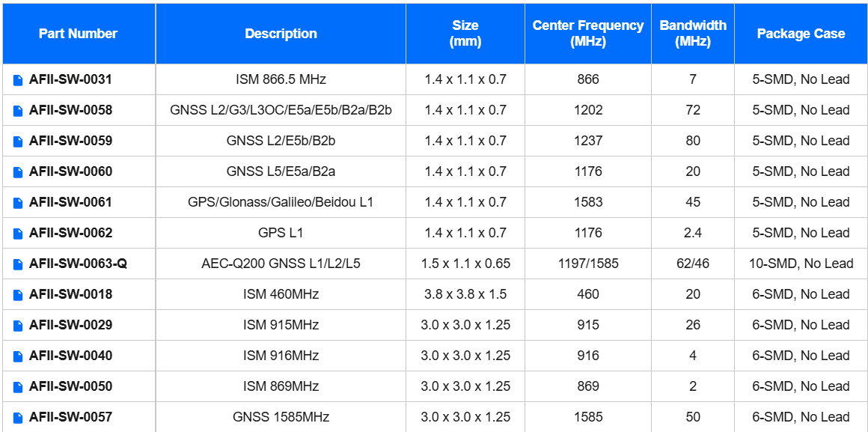Sort the table by Size (mm)
The width and height of the screenshot is (868, 432).
coord(465,34)
